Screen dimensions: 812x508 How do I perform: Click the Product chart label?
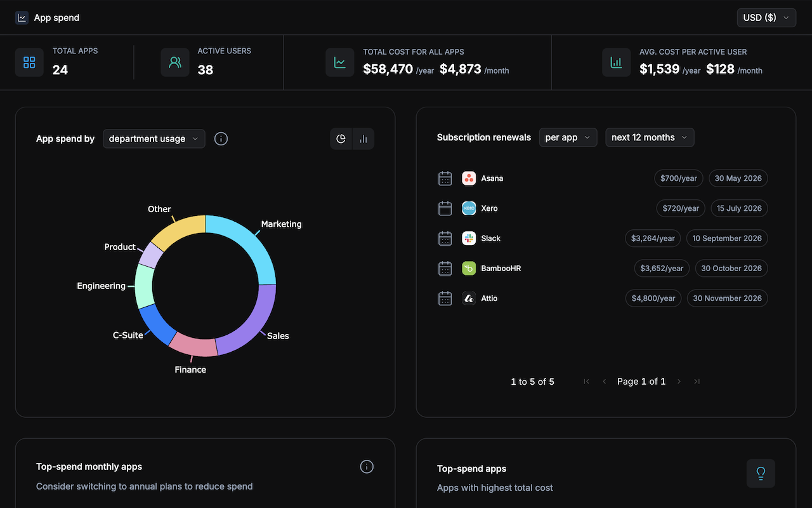pos(120,247)
